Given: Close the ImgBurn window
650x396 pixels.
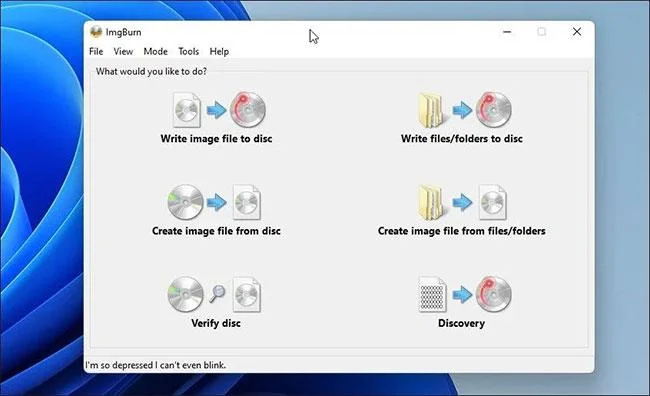Looking at the screenshot, I should 577,32.
